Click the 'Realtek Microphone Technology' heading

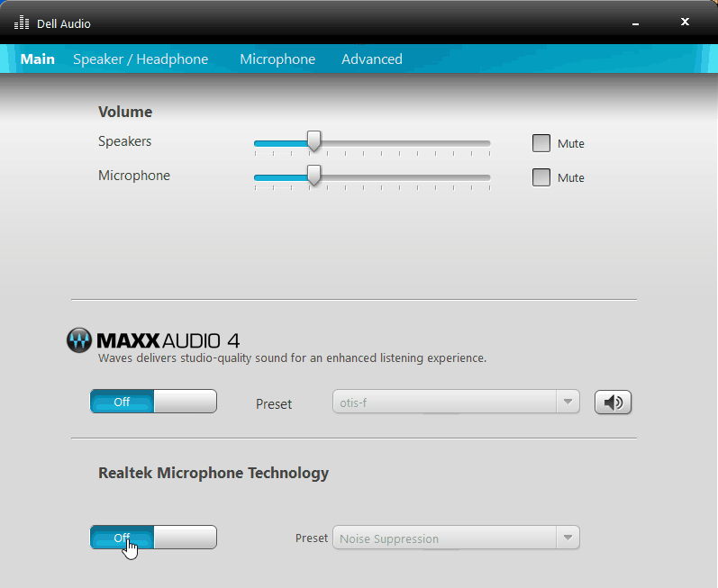[x=214, y=473]
